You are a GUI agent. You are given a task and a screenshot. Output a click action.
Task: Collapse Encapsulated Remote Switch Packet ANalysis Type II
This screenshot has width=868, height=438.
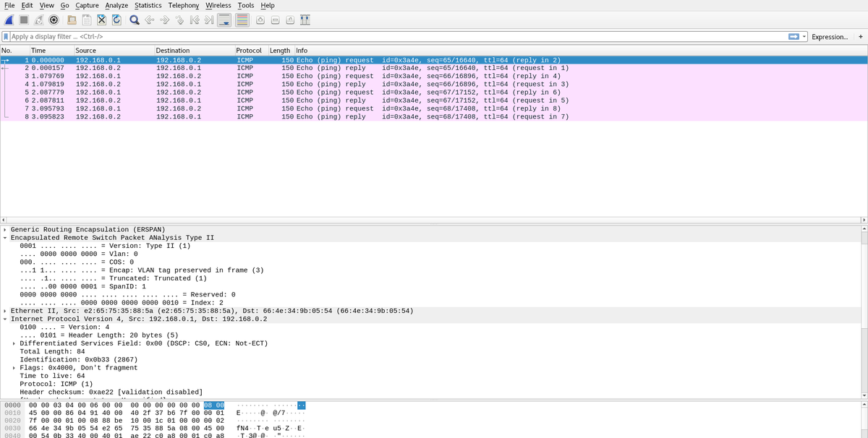pos(5,238)
